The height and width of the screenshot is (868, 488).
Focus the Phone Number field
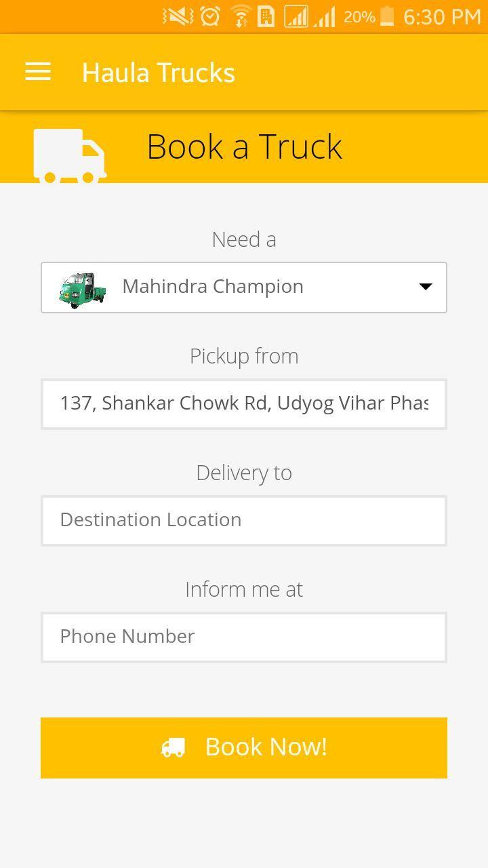[244, 637]
